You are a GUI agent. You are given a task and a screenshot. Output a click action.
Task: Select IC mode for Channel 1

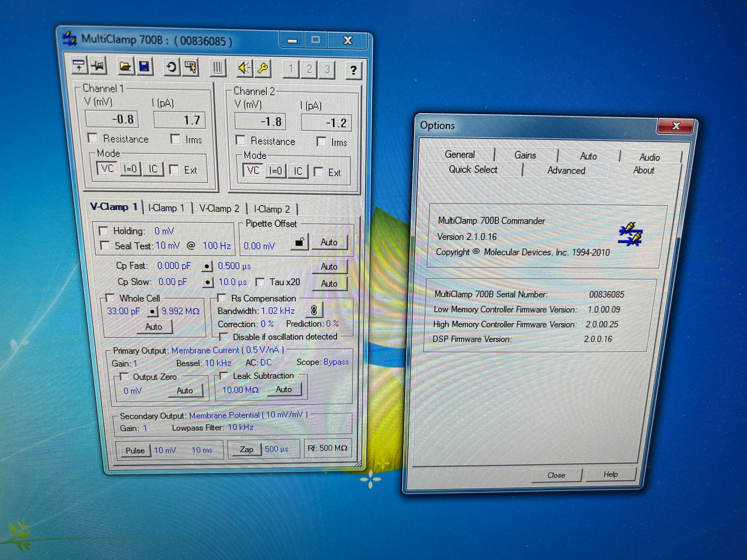pyautogui.click(x=153, y=169)
